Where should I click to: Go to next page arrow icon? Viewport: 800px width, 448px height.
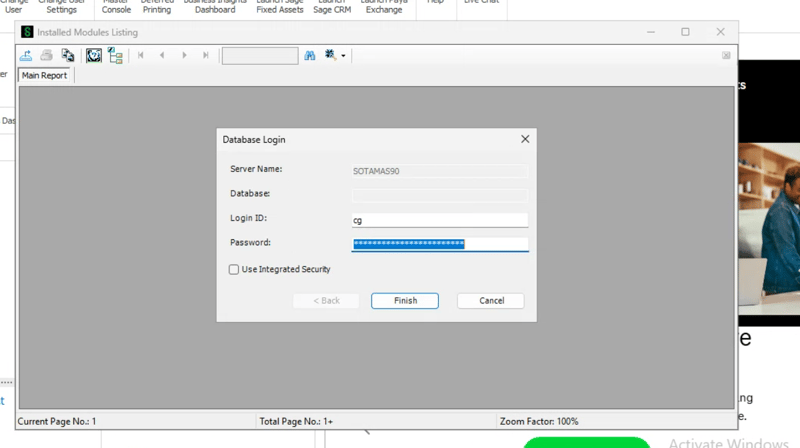click(184, 56)
